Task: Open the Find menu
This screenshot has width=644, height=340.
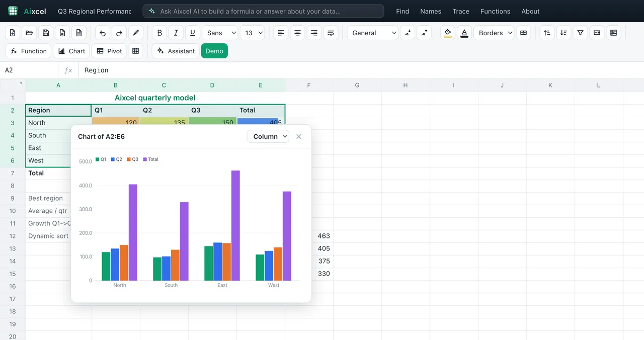Action: 403,11
